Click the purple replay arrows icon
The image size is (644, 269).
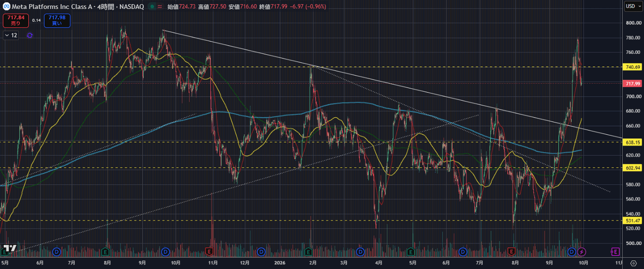[29, 35]
